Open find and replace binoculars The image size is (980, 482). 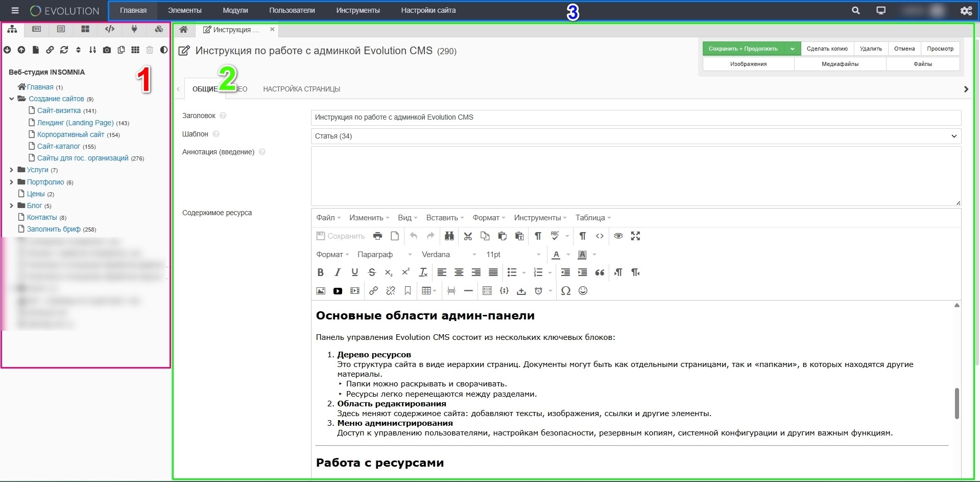[x=449, y=236]
